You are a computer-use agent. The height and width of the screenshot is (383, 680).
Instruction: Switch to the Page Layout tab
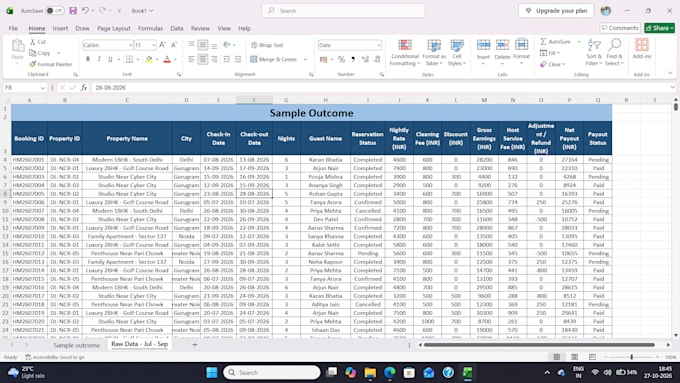coord(114,28)
